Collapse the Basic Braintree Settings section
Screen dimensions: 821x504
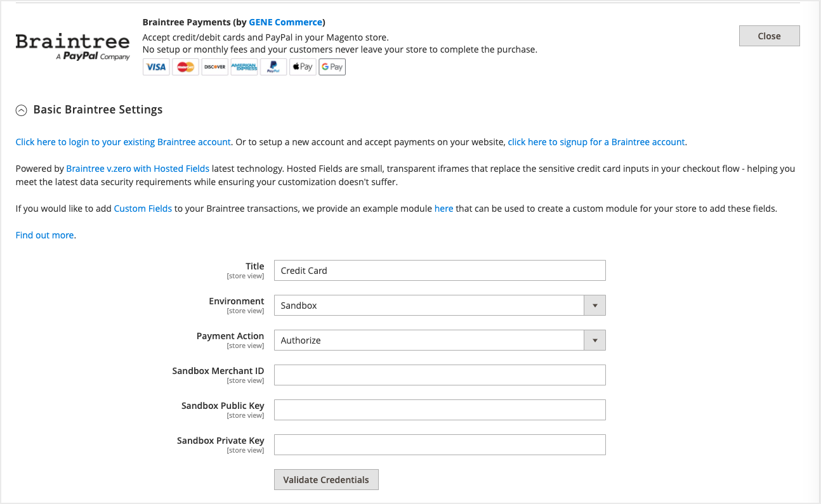point(22,110)
